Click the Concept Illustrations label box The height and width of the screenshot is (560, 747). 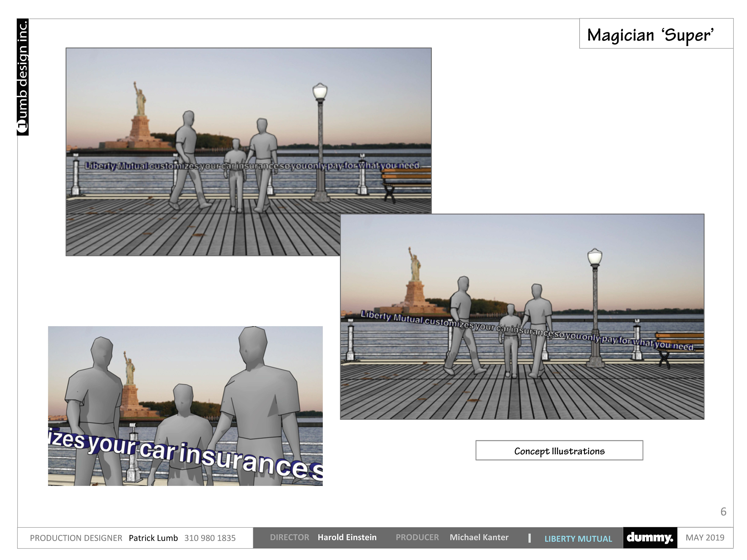(559, 451)
